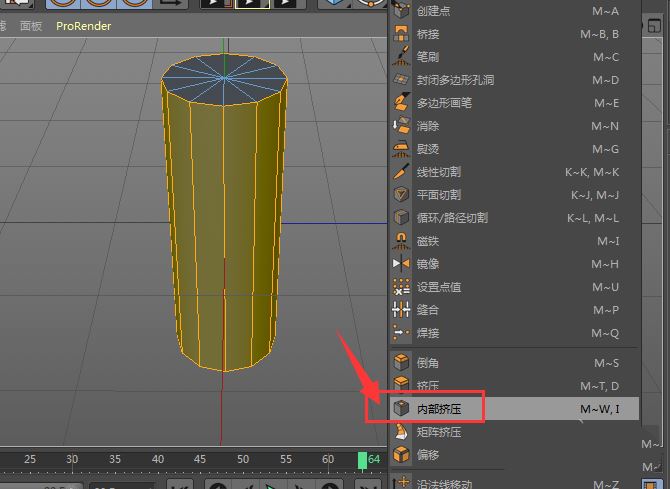Screen dimensions: 670x489
Task: Open the ProRender viewport menu
Action: 84,26
